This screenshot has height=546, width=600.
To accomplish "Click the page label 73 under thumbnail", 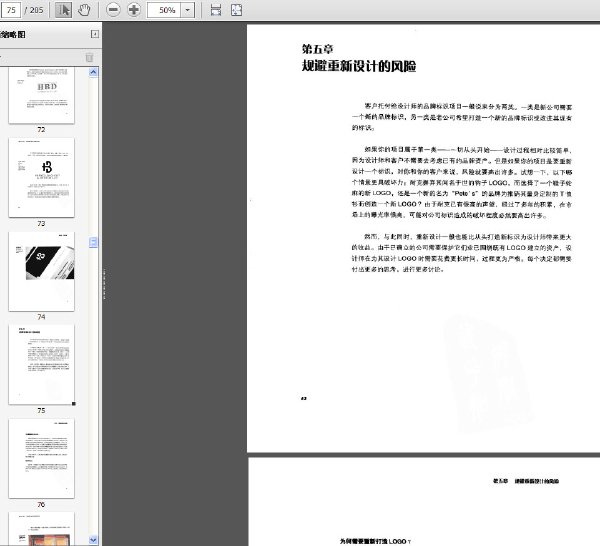I will pos(41,223).
